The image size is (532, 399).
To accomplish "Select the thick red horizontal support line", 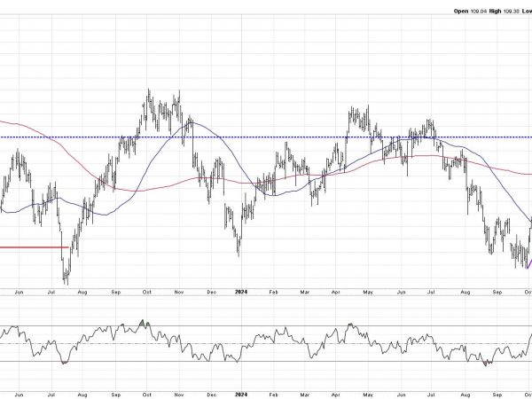I will coord(34,247).
